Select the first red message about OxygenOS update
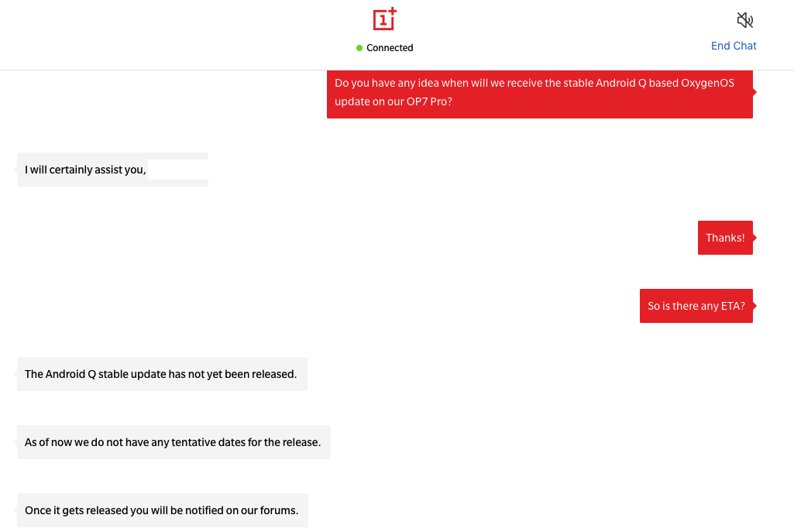 (539, 92)
